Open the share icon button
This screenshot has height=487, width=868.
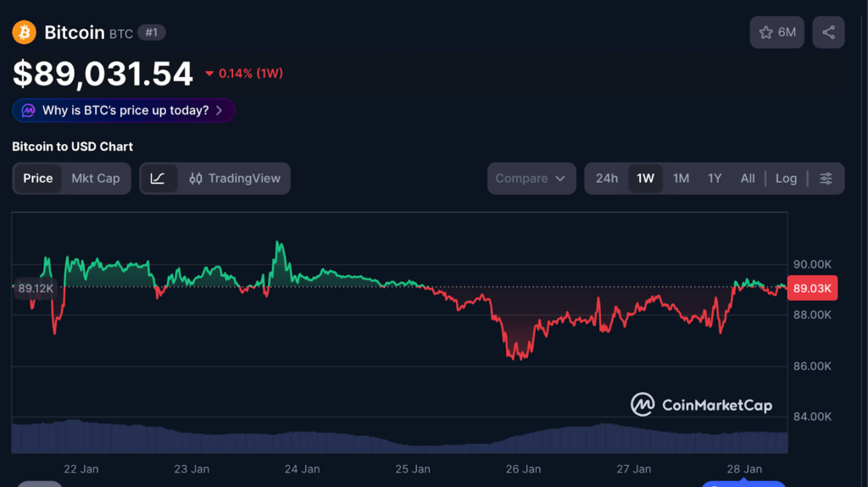[828, 32]
